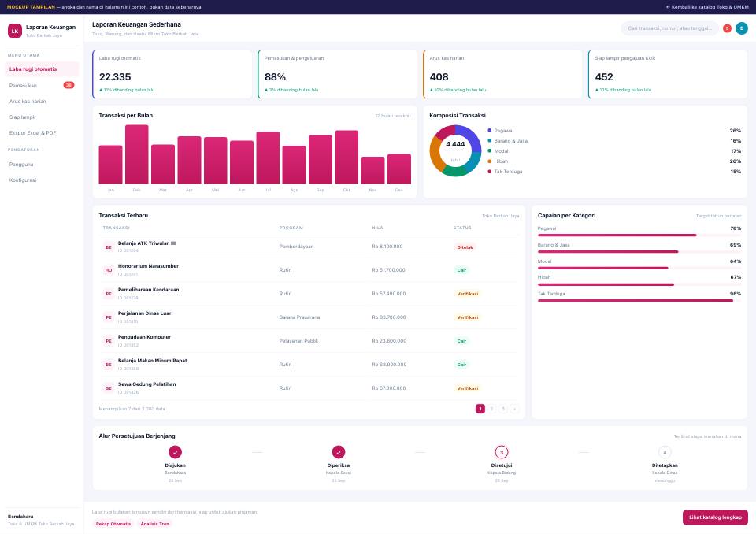Click the Lihat katalog lengkap button
Screen dimensions: 756x534
715,517
